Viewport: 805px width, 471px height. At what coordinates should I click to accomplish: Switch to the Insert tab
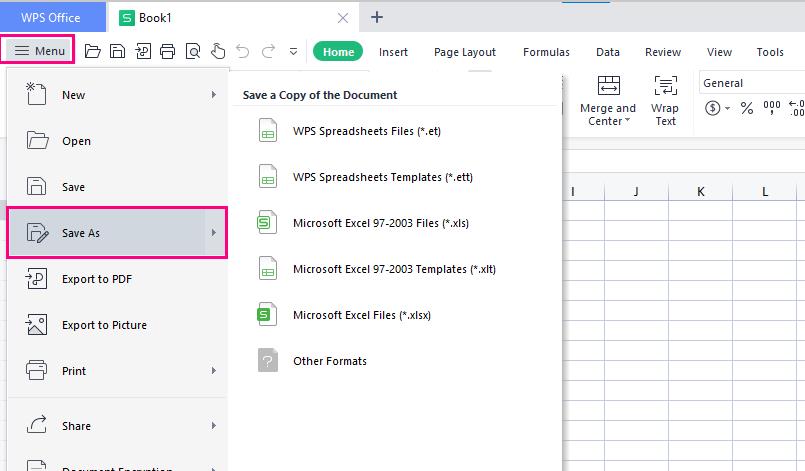(x=393, y=52)
